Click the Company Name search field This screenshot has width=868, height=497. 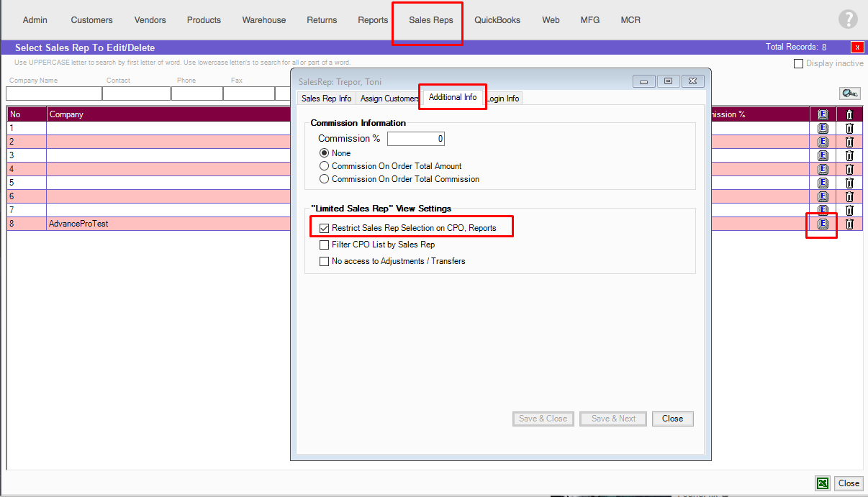pyautogui.click(x=54, y=94)
